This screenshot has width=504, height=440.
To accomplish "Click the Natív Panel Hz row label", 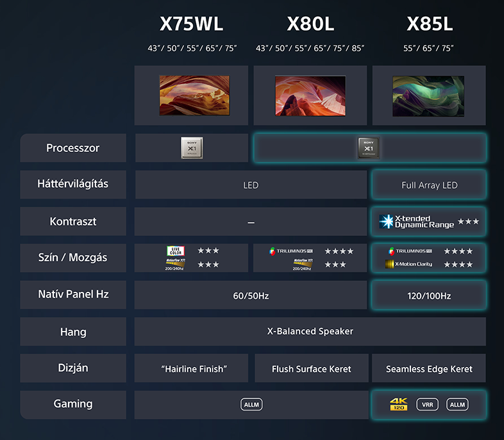I will pos(73,294).
